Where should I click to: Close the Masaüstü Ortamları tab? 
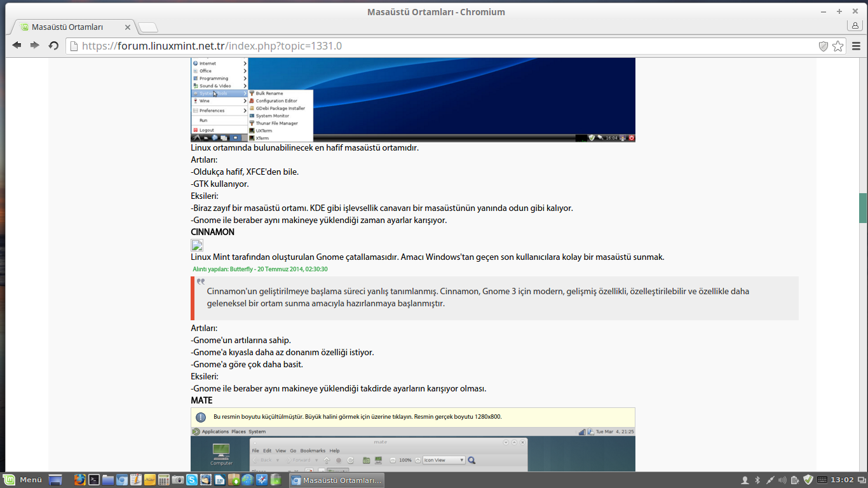click(128, 27)
